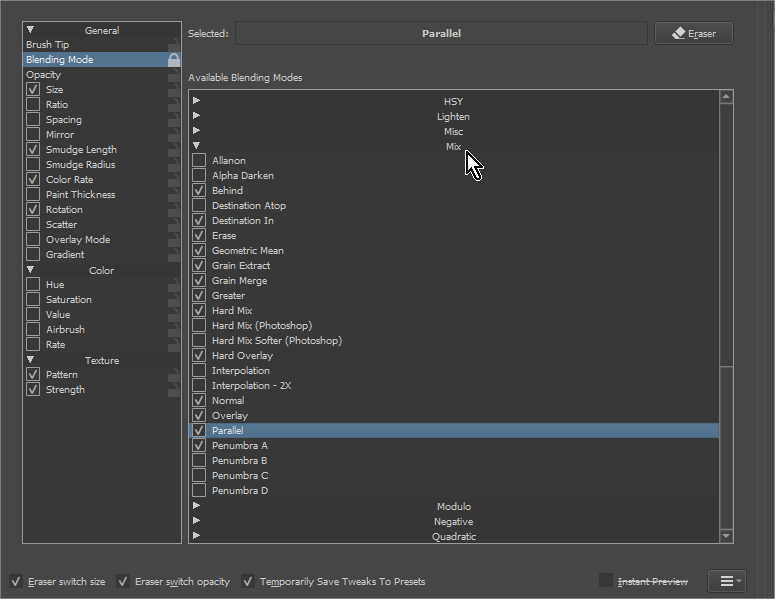Toggle Eraser switch size checkbox
This screenshot has height=599, width=775.
point(16,581)
